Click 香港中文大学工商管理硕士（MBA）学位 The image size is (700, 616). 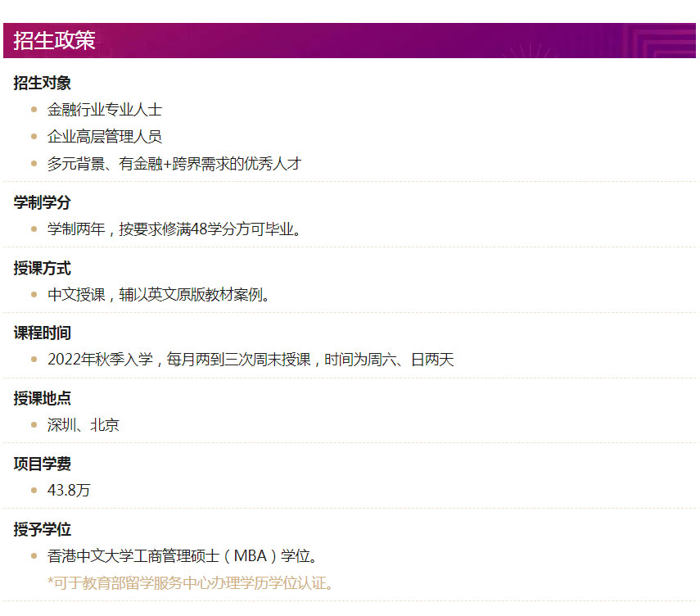pyautogui.click(x=182, y=556)
